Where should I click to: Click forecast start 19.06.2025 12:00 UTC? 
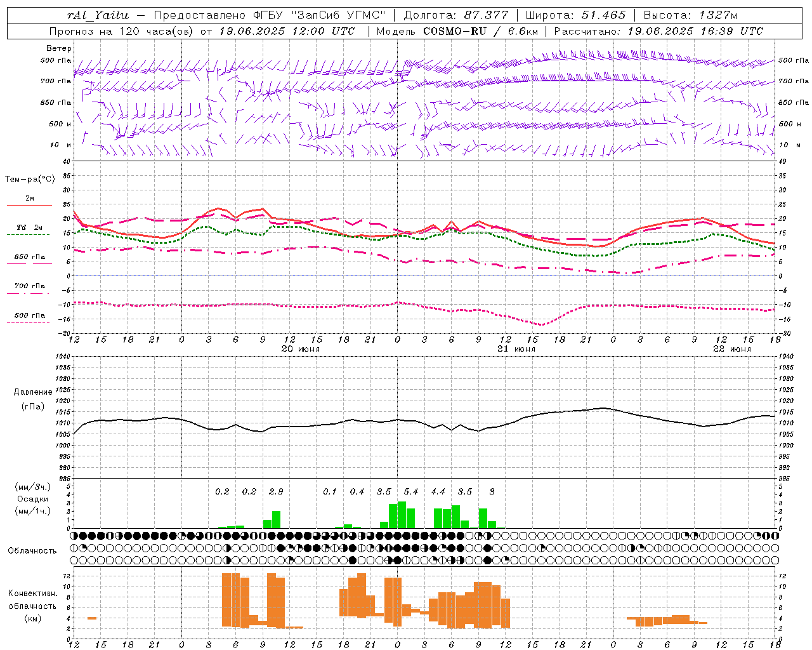(x=287, y=31)
